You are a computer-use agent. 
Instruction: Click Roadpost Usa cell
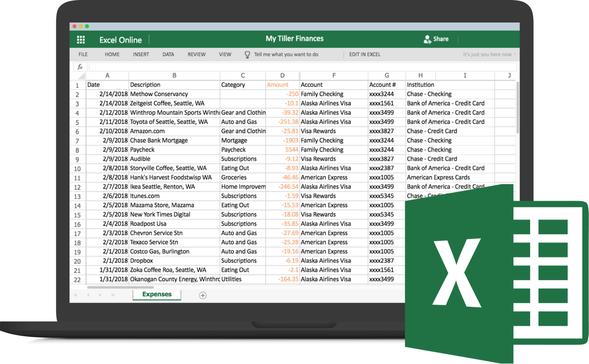pyautogui.click(x=174, y=224)
